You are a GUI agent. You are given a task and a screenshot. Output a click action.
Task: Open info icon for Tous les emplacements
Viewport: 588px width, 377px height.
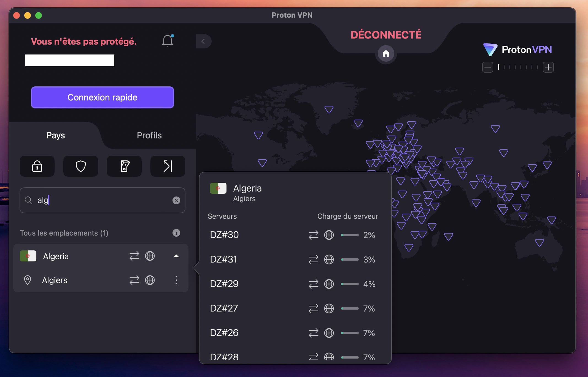(x=176, y=233)
